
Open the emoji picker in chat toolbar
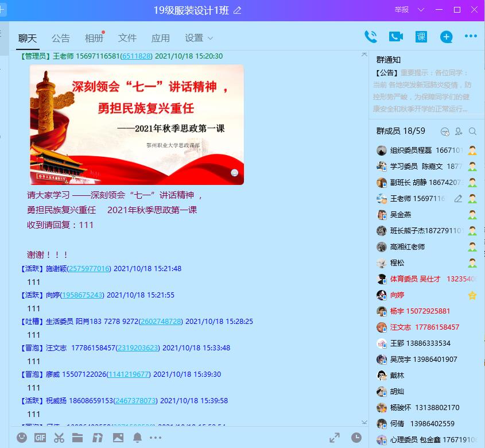click(22, 438)
